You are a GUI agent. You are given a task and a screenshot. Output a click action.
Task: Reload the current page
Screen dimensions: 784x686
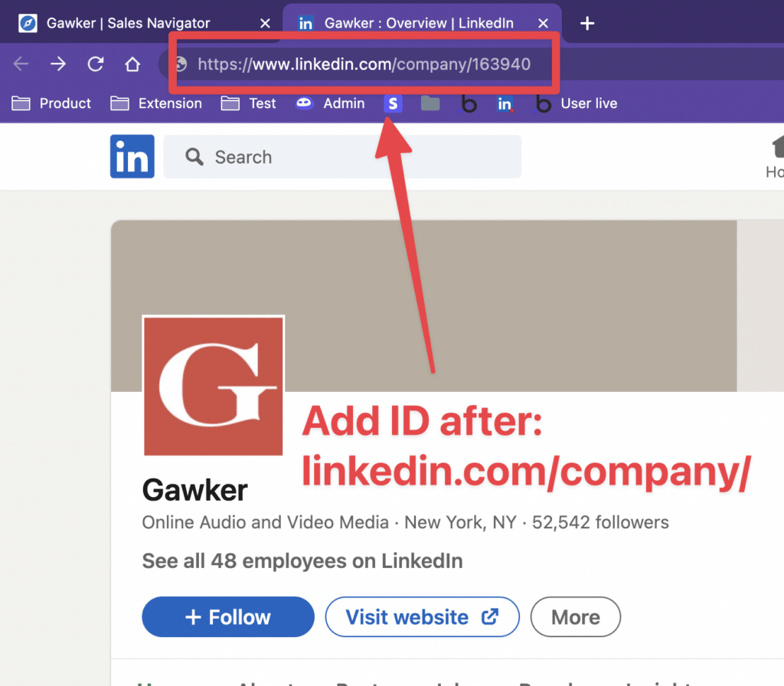96,64
